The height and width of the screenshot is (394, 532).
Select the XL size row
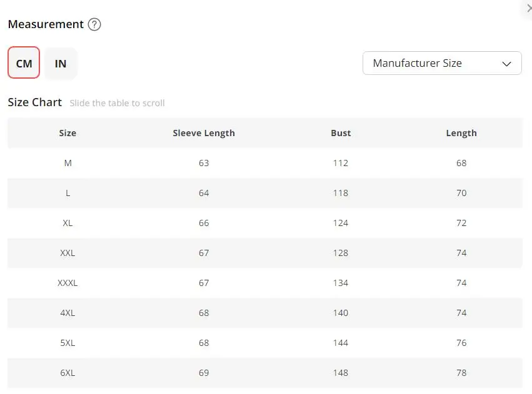coord(264,223)
